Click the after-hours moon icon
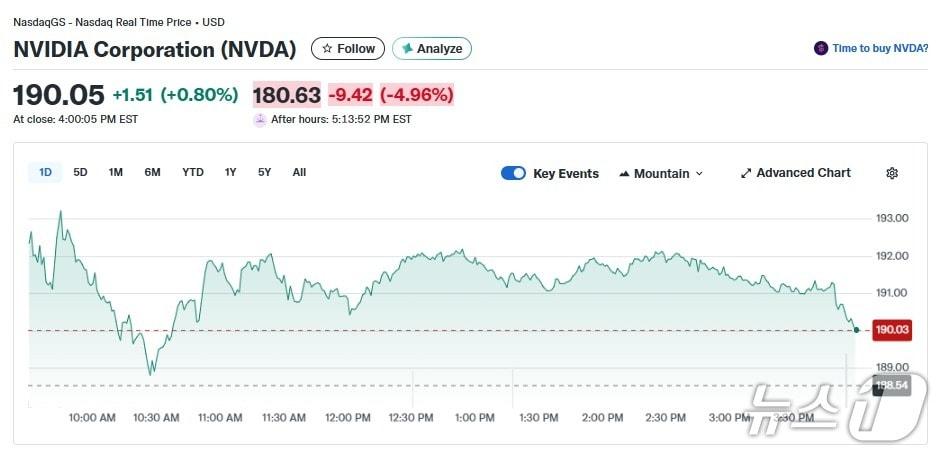Viewport: 941px width, 455px height. [261, 119]
